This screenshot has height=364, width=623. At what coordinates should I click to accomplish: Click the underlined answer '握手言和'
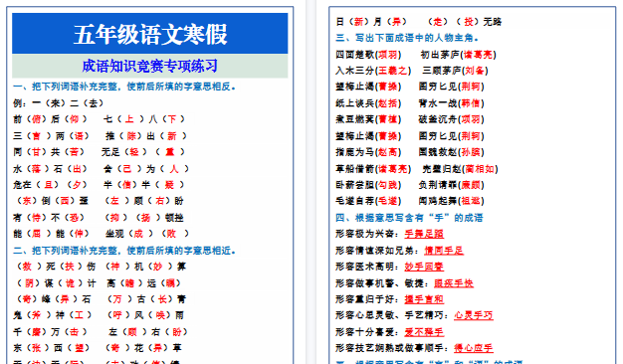coord(424,299)
